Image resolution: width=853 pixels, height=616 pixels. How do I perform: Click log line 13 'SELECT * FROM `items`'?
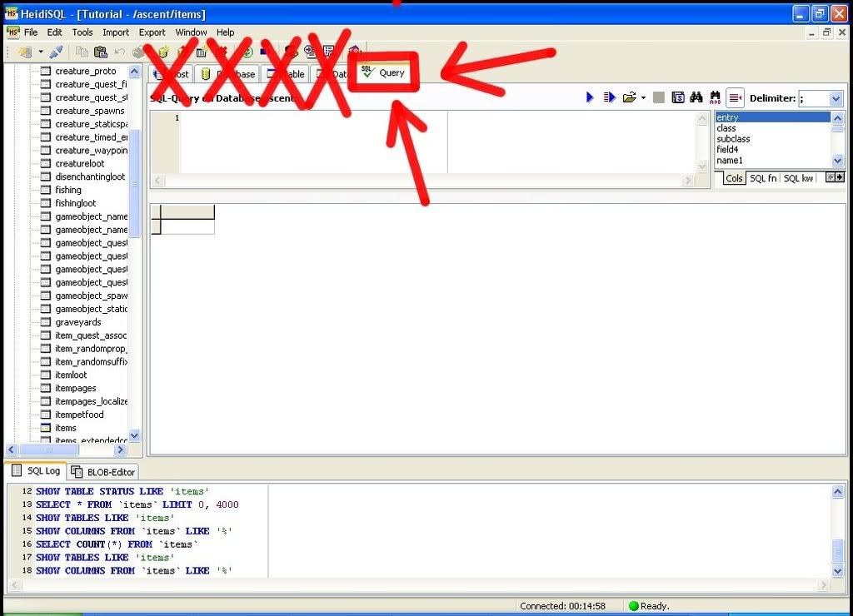click(137, 504)
